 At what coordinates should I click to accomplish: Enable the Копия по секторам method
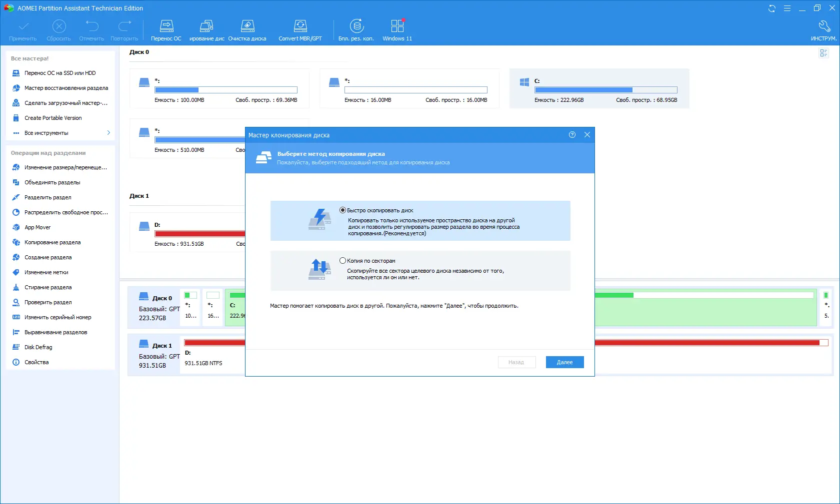342,260
